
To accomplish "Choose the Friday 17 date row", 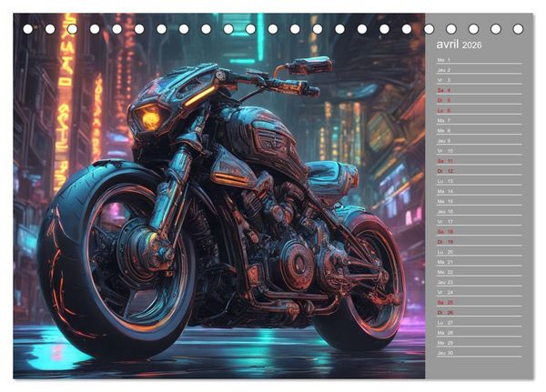I will click(480, 221).
